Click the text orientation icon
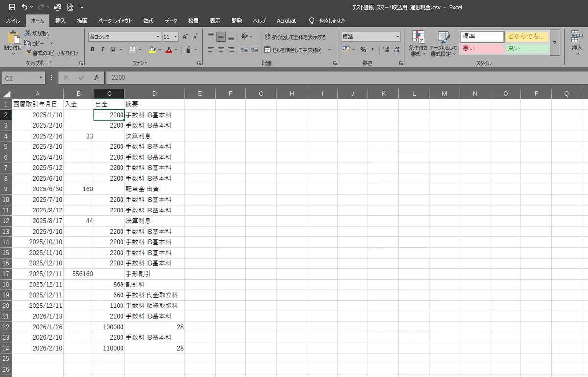The width and height of the screenshot is (588, 377). 244,37
